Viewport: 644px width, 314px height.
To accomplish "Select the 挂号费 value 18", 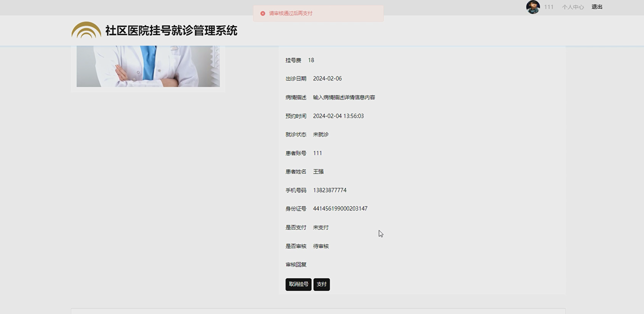I will coord(311,60).
